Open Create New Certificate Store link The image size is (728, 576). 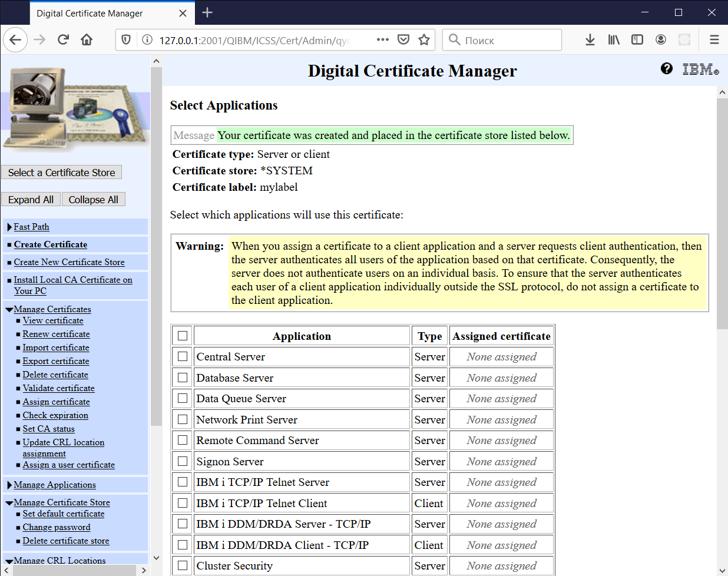[x=70, y=262]
